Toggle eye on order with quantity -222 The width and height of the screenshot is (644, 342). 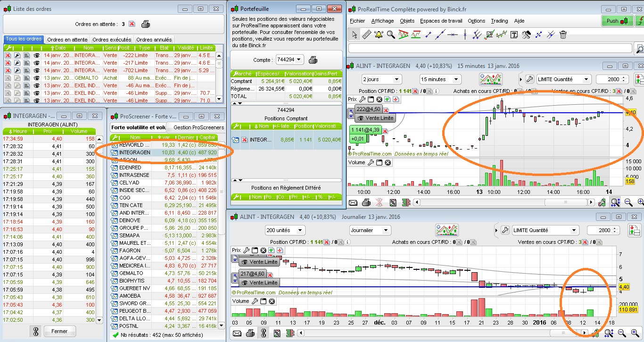(36, 55)
